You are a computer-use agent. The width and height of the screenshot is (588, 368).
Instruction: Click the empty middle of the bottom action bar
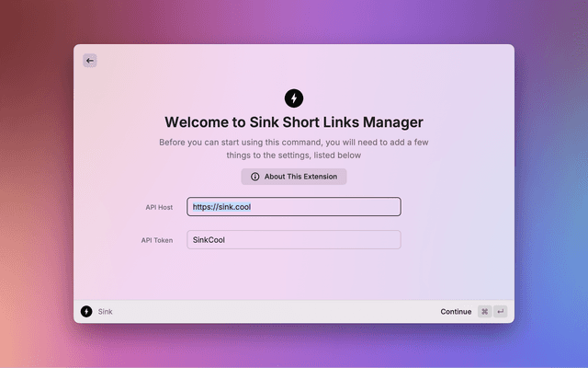pyautogui.click(x=276, y=312)
